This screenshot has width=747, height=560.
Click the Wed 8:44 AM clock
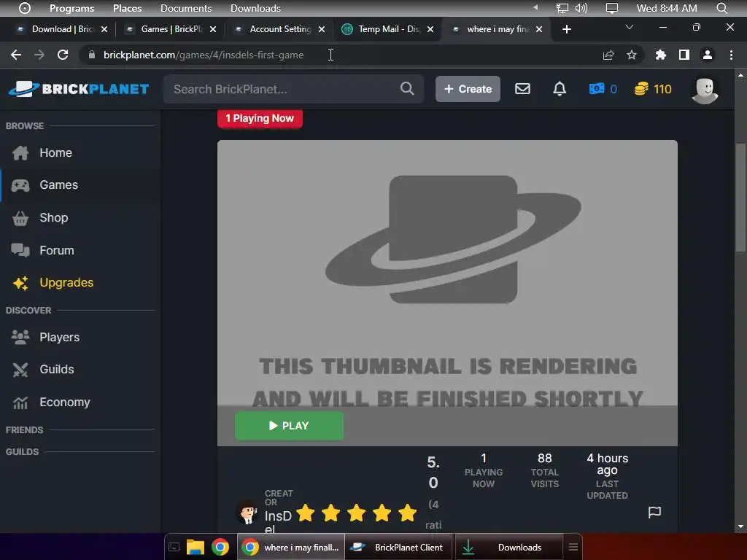tap(667, 8)
